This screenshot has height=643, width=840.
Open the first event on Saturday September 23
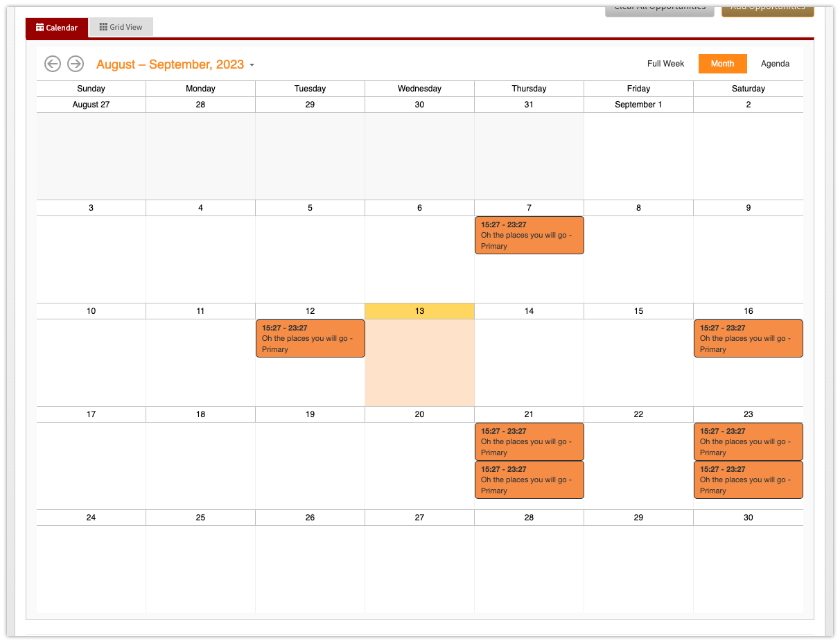pyautogui.click(x=749, y=442)
